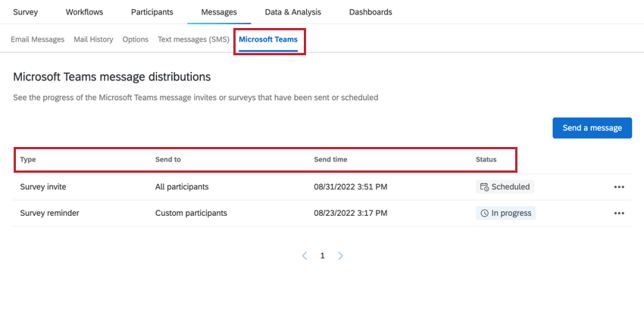Click the Status column header
644x322 pixels.
[486, 160]
